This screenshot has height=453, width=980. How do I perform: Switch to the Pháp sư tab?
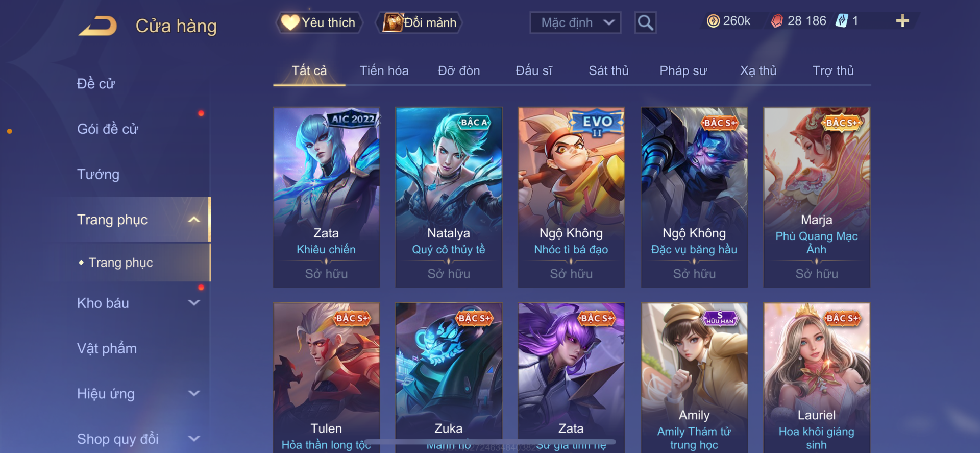(x=683, y=70)
